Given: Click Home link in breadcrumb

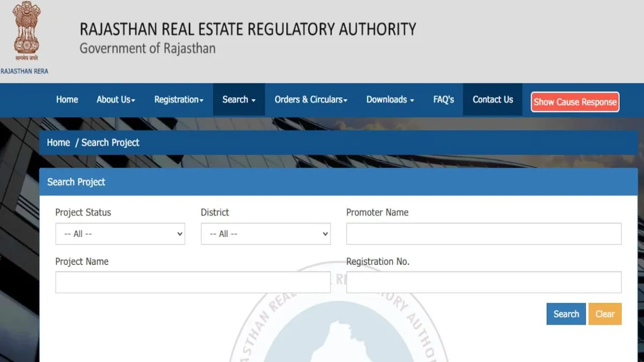Looking at the screenshot, I should coord(58,143).
